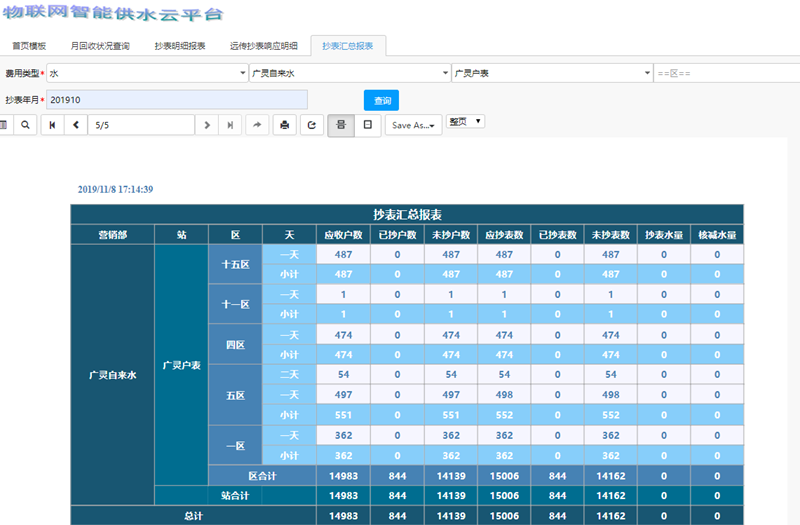The image size is (800, 525).
Task: Refresh the report using the reload icon
Action: [312, 125]
